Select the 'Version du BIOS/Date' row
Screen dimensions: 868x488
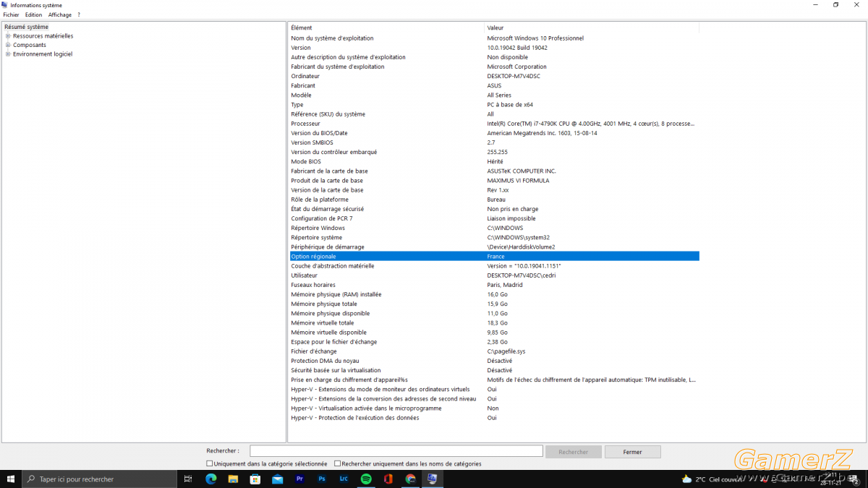click(494, 133)
